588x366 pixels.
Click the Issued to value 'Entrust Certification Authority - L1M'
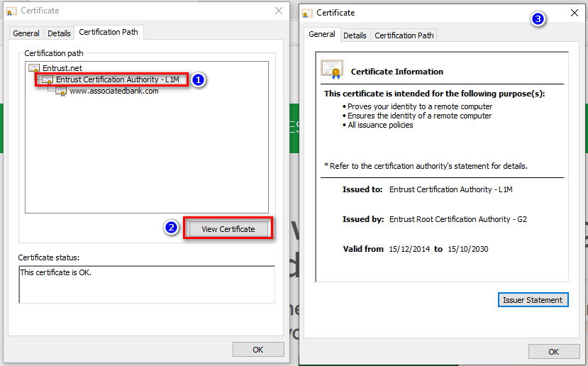coord(450,189)
